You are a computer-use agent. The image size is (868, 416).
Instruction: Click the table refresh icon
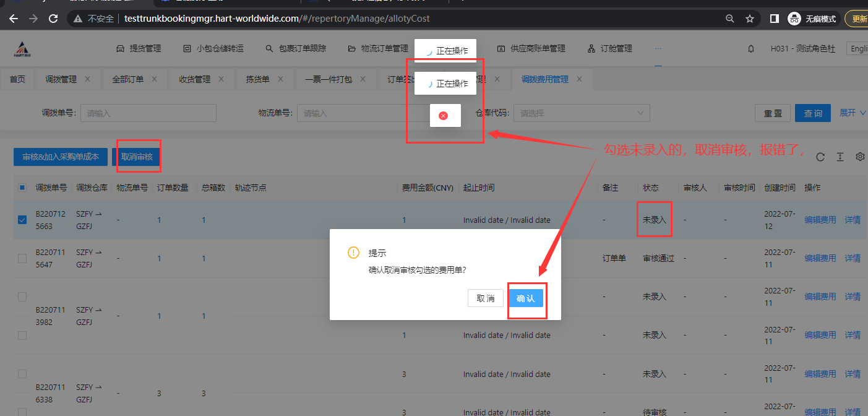(820, 157)
